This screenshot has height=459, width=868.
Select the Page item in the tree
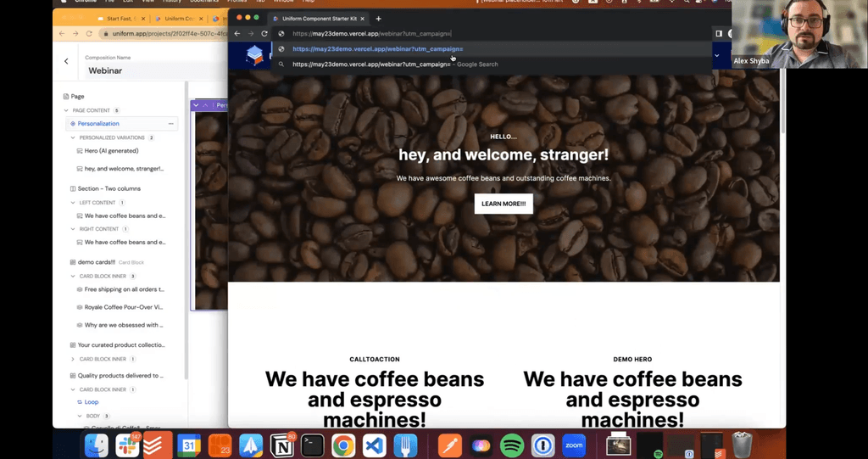[x=74, y=97]
